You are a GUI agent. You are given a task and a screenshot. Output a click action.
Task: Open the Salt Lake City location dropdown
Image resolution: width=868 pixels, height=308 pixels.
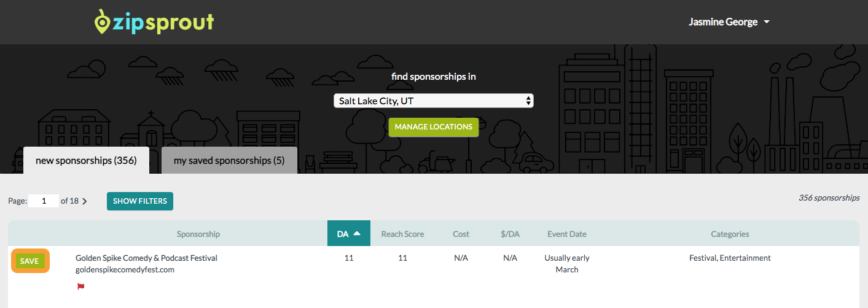tap(434, 101)
